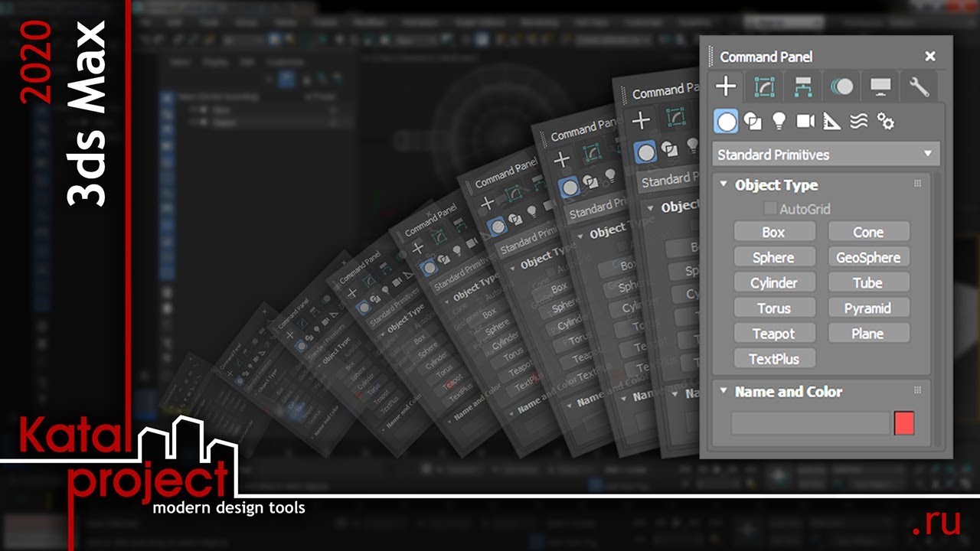Select the Geometry category icon
The width and height of the screenshot is (980, 551).
[x=726, y=121]
